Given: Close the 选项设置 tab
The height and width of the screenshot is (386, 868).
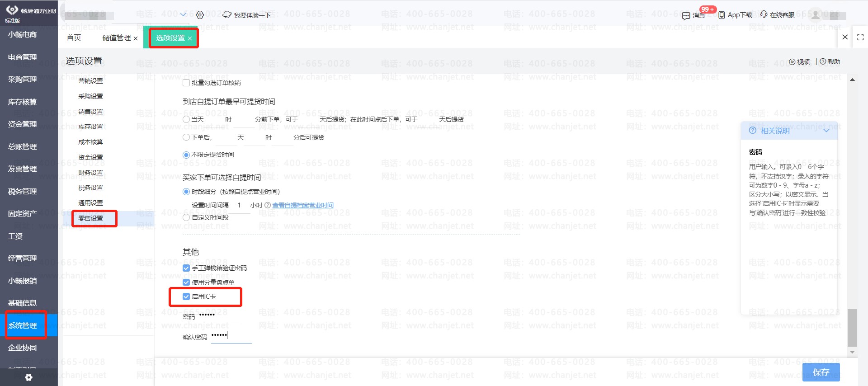Looking at the screenshot, I should [x=190, y=38].
